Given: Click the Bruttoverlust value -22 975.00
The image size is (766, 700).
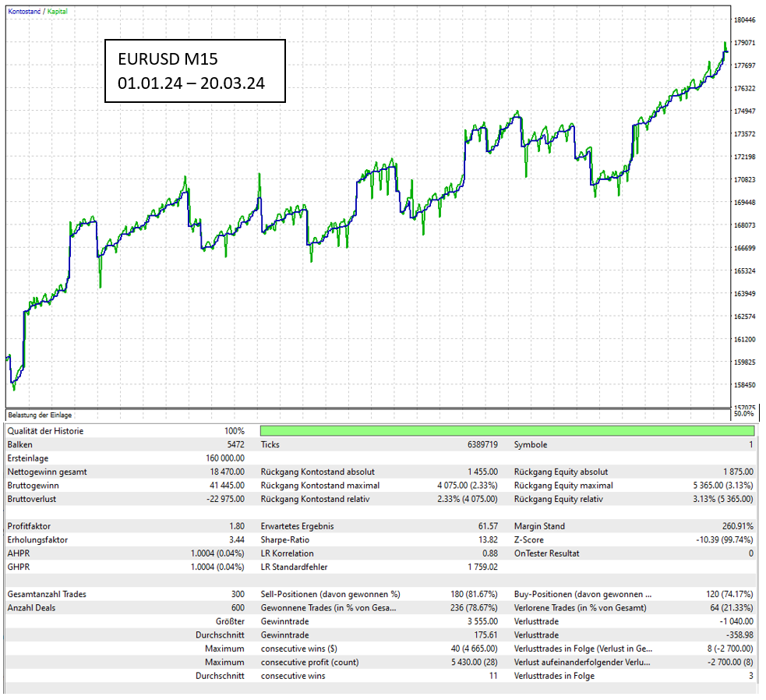Looking at the screenshot, I should point(224,498).
